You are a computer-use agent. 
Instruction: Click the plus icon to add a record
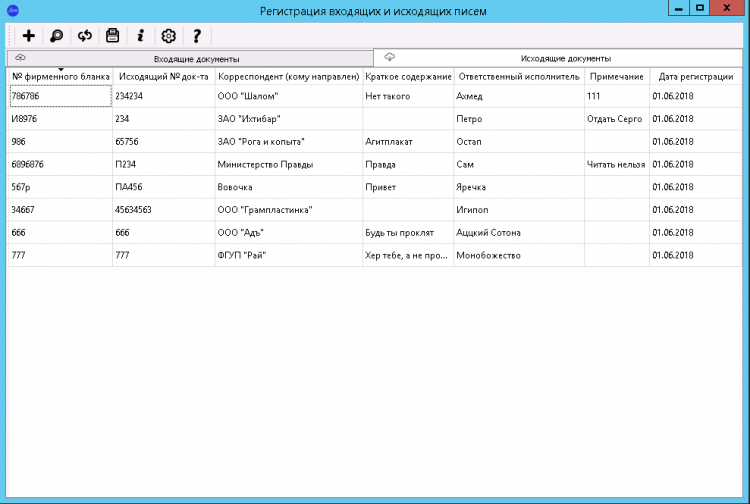tap(29, 36)
